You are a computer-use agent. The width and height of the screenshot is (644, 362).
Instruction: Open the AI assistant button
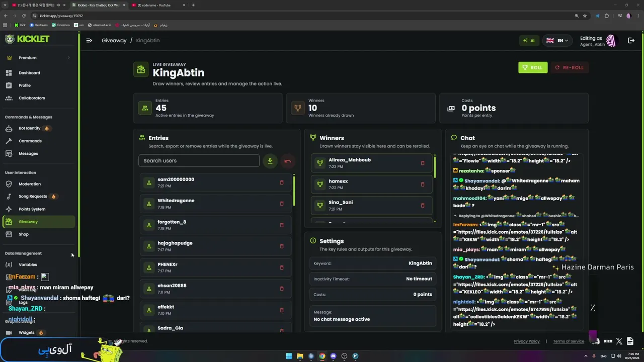pos(529,40)
